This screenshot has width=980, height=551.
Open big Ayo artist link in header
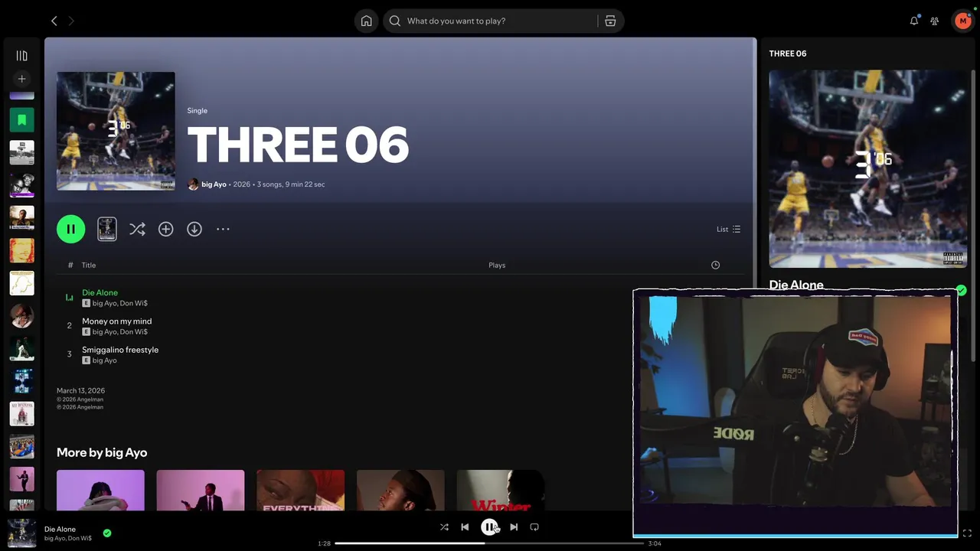pos(214,184)
